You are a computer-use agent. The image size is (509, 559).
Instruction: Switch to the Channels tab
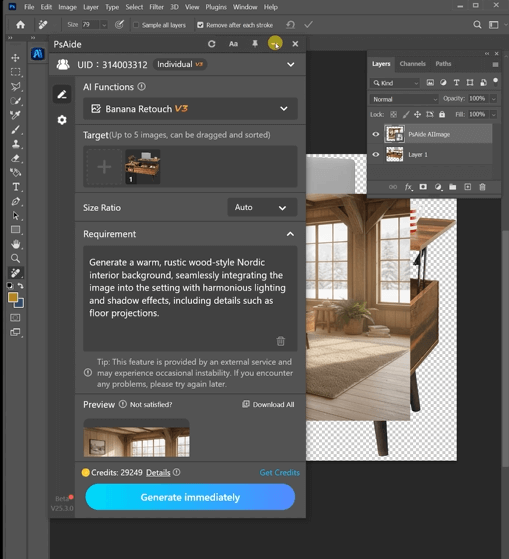[x=412, y=64]
